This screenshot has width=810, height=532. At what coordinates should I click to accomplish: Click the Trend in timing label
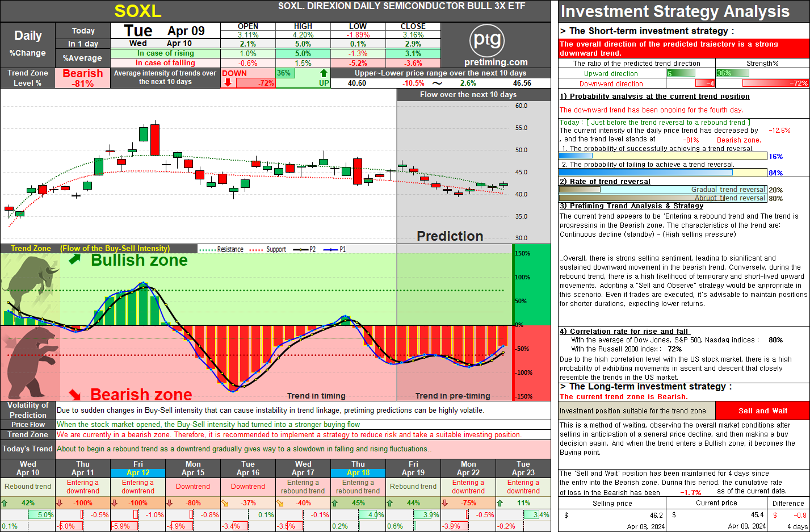tap(316, 396)
